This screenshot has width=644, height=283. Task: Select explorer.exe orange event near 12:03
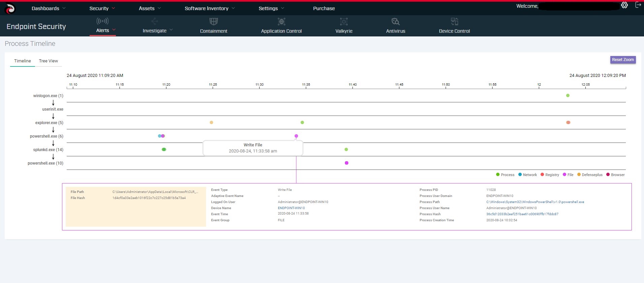point(568,122)
